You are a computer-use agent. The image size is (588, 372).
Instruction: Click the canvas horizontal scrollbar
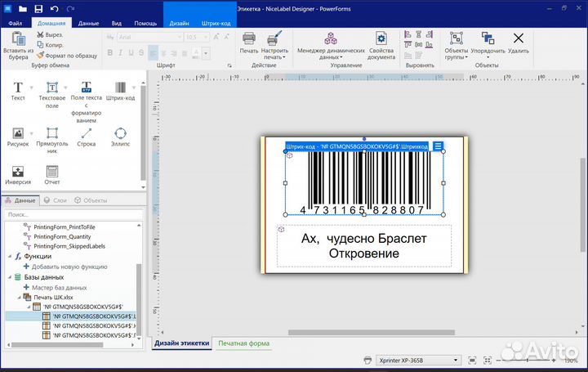(372, 333)
